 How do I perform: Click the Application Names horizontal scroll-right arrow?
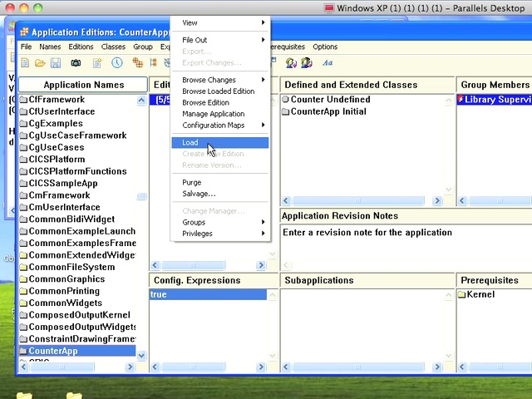tap(130, 367)
